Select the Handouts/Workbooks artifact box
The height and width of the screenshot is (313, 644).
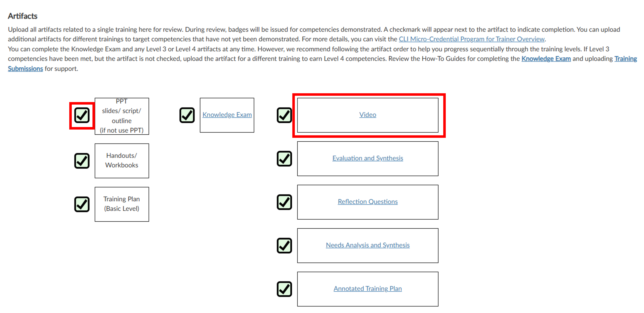point(122,161)
